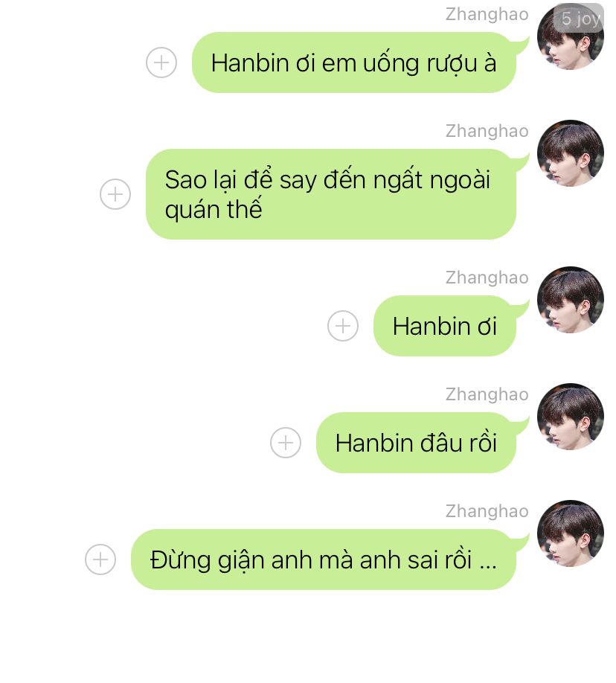Viewport: 616px width, 683px height.
Task: Select 'Đừng giận anh mà anh sai rồi' bubble
Action: click(x=324, y=559)
